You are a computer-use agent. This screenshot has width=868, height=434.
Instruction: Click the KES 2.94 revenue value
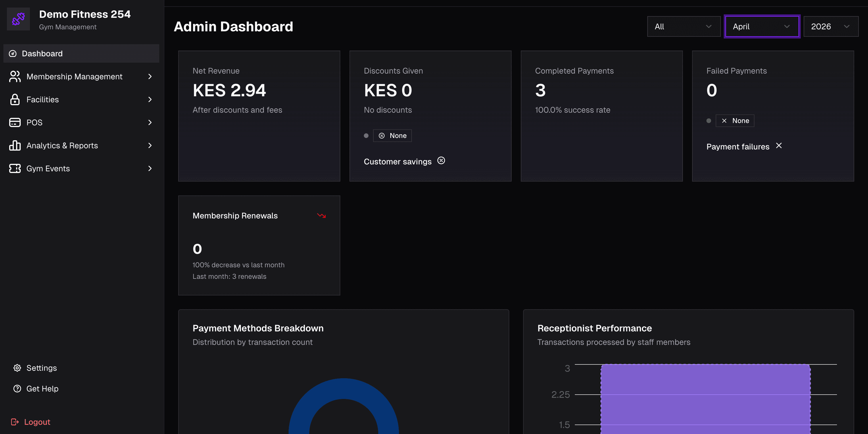click(x=229, y=90)
